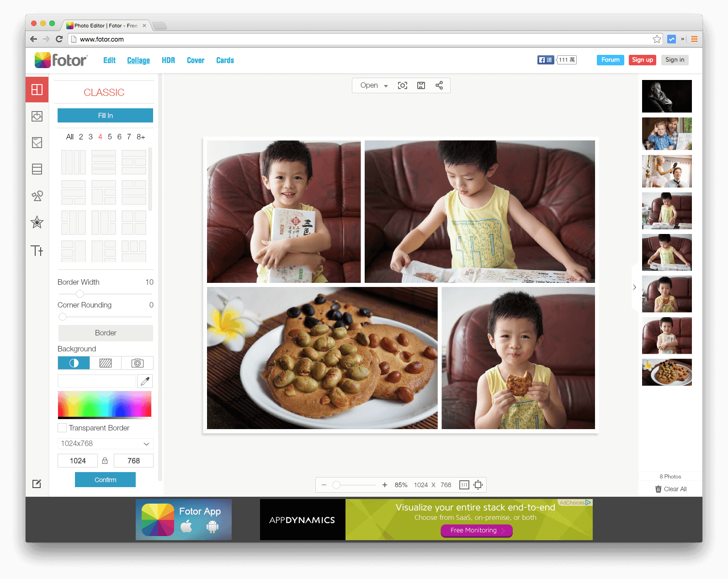Viewport: 728px width, 579px height.
Task: Click the feedback edit icon at sidebar bottom
Action: coord(37,483)
